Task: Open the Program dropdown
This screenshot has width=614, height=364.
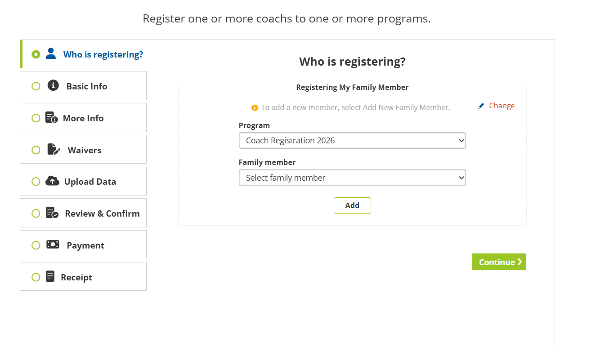Action: point(352,141)
